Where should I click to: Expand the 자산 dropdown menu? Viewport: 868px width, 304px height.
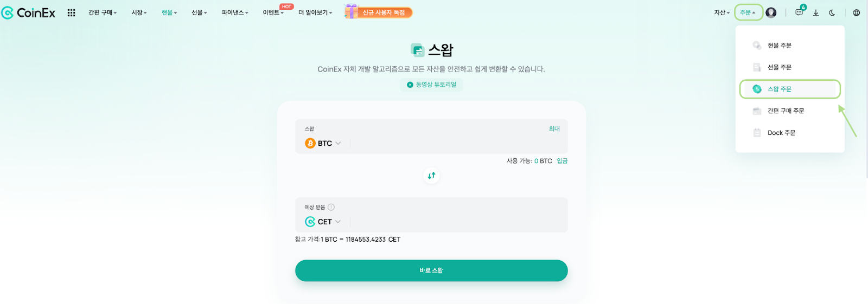click(722, 12)
